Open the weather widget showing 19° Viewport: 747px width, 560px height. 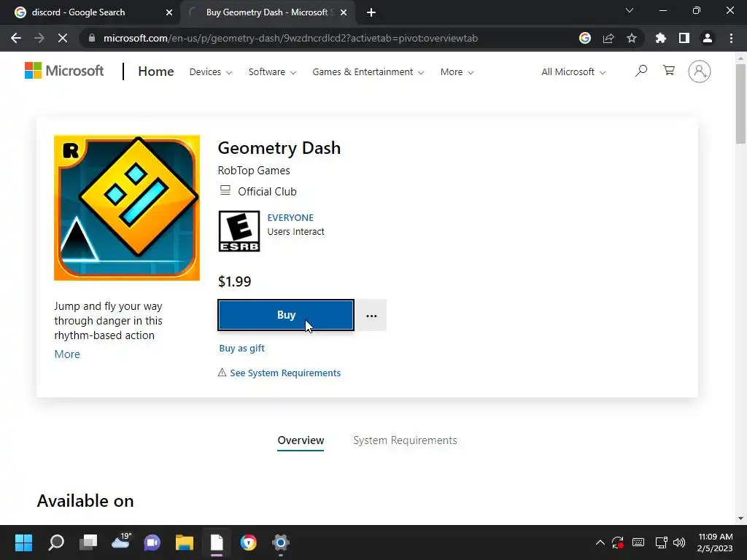[x=120, y=542]
